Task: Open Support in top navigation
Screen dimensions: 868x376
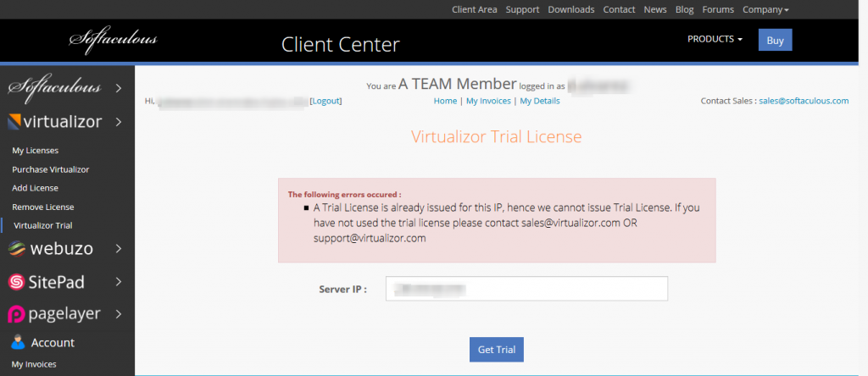Action: 522,9
